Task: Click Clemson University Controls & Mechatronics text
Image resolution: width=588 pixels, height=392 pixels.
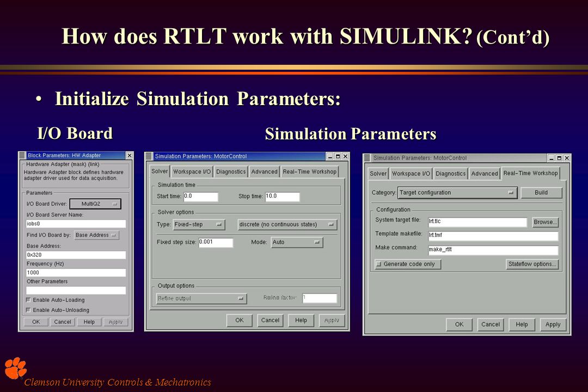Action: [118, 382]
